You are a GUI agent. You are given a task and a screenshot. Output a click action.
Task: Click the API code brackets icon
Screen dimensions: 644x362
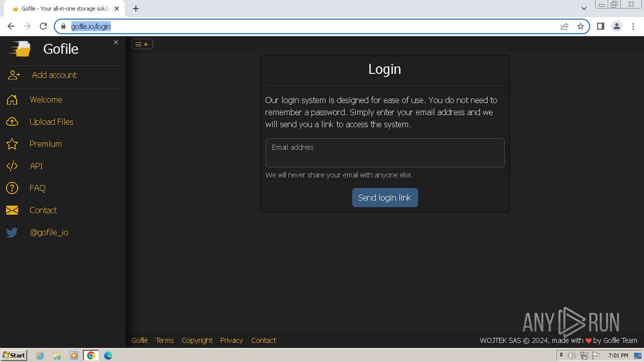tap(12, 166)
